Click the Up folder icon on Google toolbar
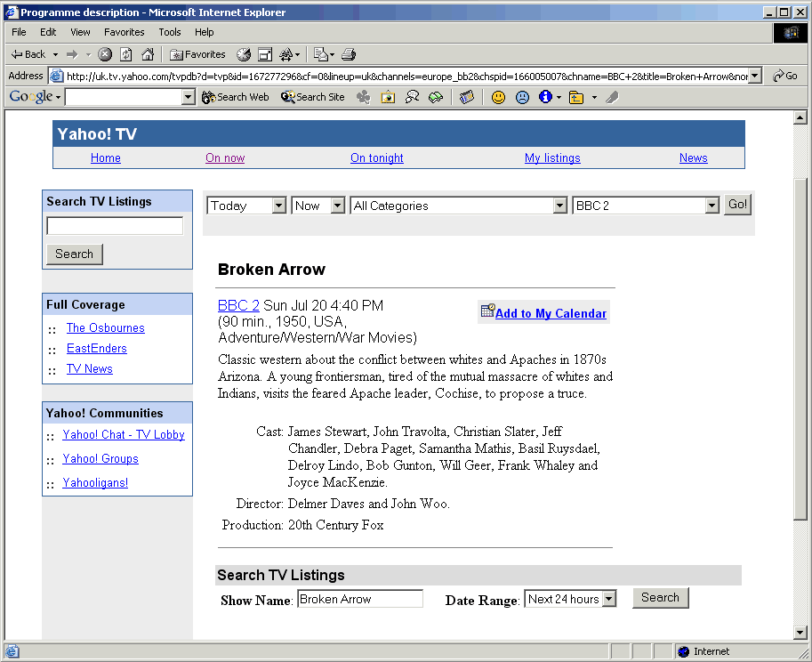Screen dimensions: 812x662 575,97
